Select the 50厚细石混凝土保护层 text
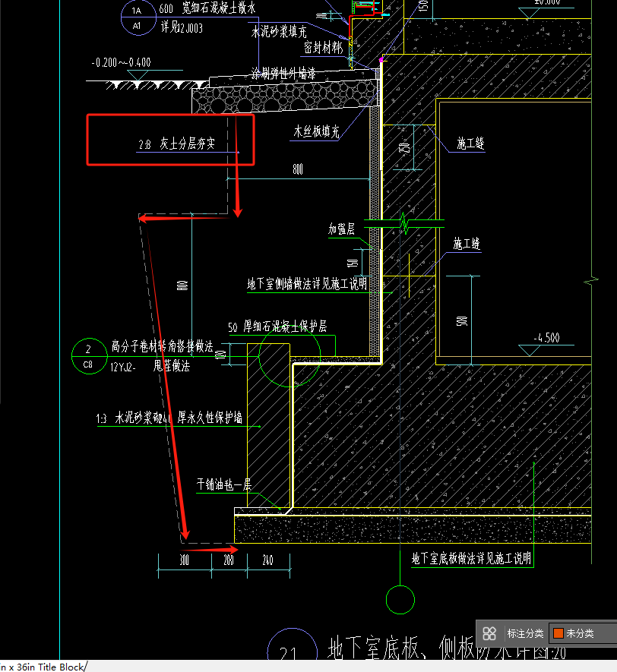 click(x=277, y=327)
